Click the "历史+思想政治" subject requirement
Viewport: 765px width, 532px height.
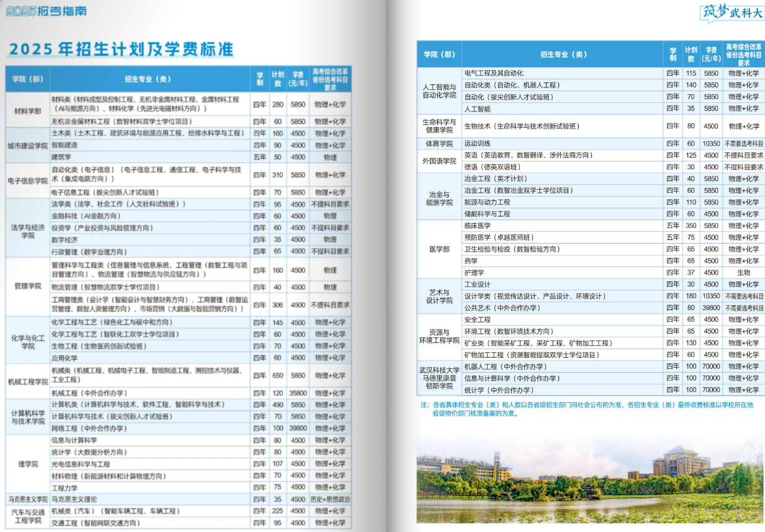click(x=330, y=499)
